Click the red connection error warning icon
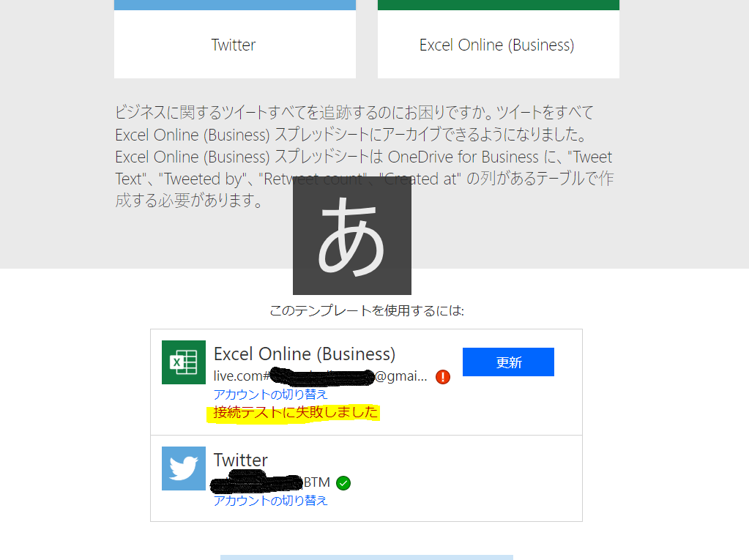 pos(443,377)
